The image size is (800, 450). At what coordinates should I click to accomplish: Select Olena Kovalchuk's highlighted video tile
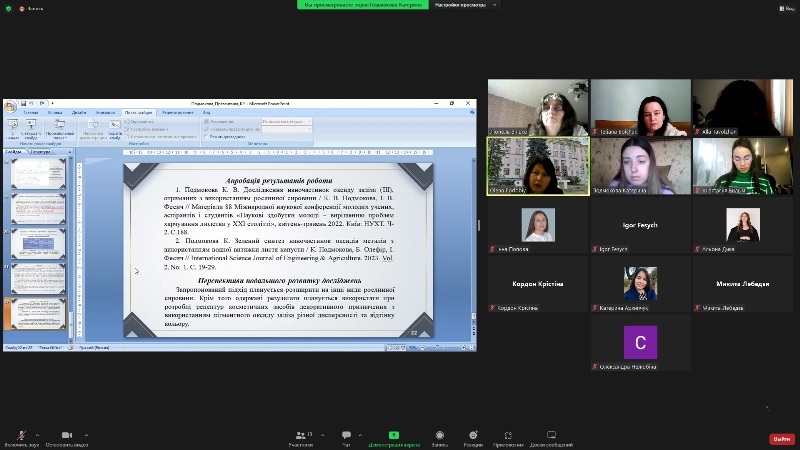pyautogui.click(x=537, y=165)
